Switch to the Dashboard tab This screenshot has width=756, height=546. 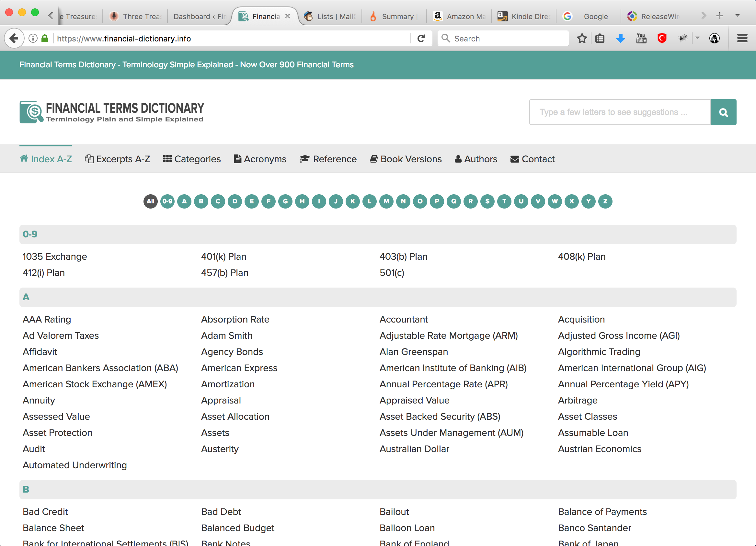[x=199, y=16]
